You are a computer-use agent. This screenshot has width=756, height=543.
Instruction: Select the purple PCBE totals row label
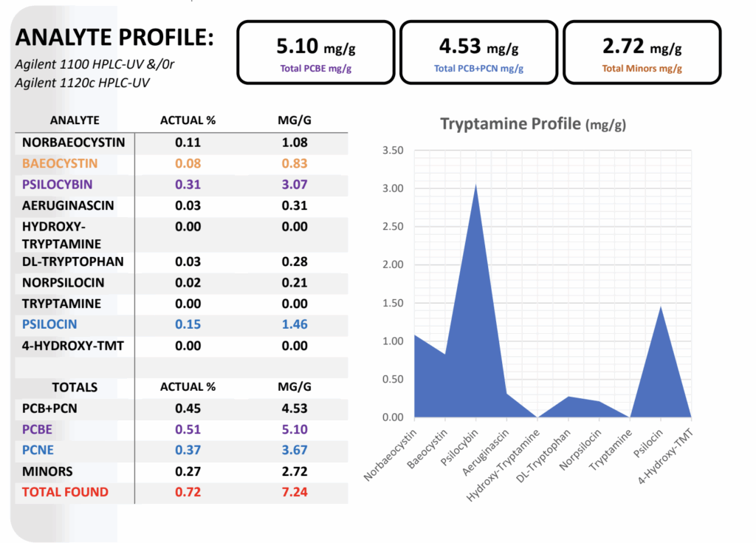click(x=38, y=429)
